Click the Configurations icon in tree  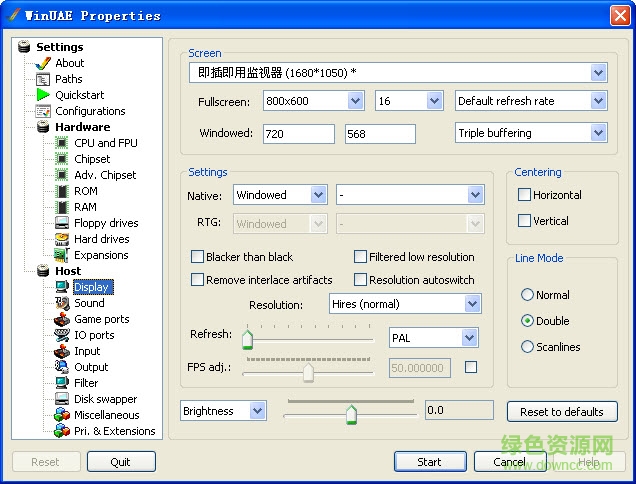[43, 111]
